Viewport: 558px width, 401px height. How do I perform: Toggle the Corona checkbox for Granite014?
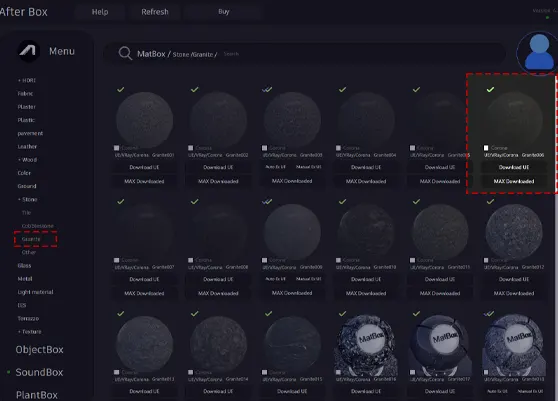click(x=190, y=372)
